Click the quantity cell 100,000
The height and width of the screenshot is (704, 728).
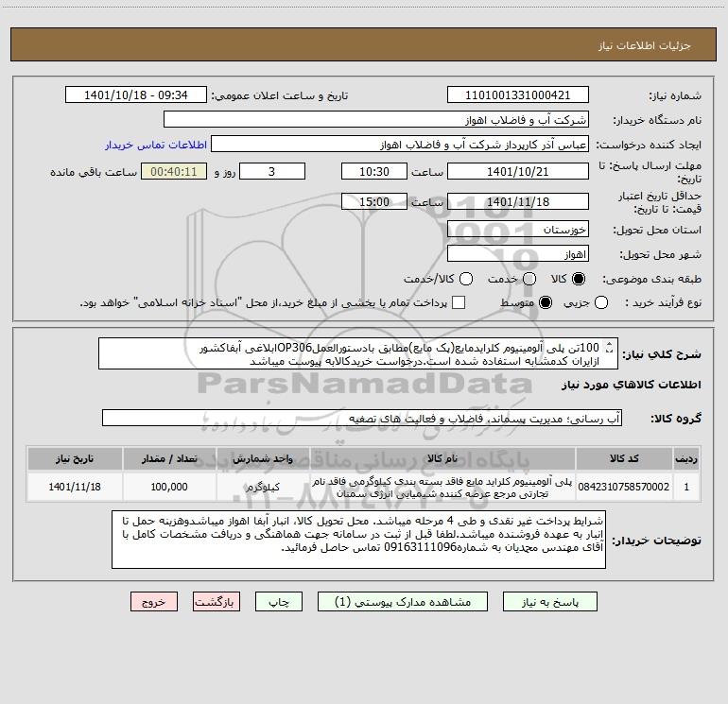[x=169, y=487]
